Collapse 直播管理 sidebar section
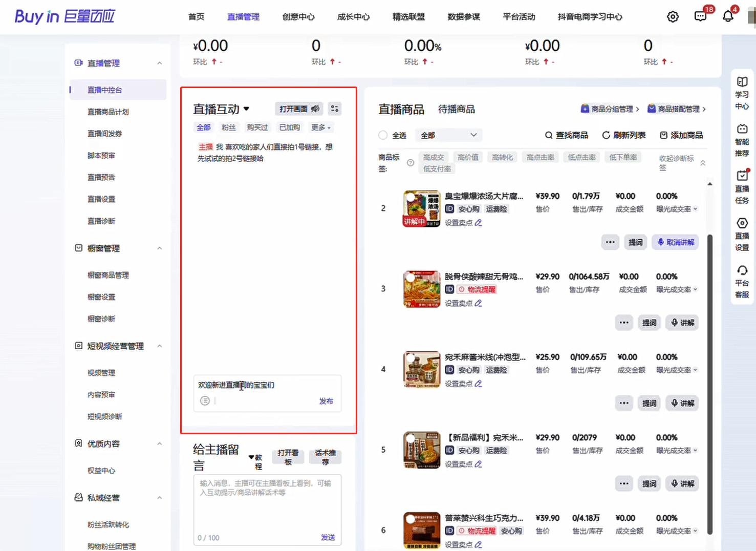 (x=160, y=63)
